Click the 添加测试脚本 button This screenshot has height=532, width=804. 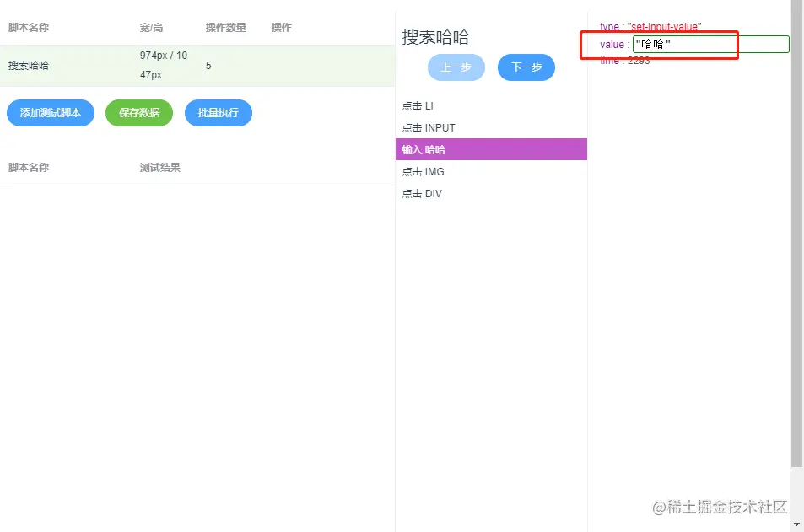(x=50, y=113)
